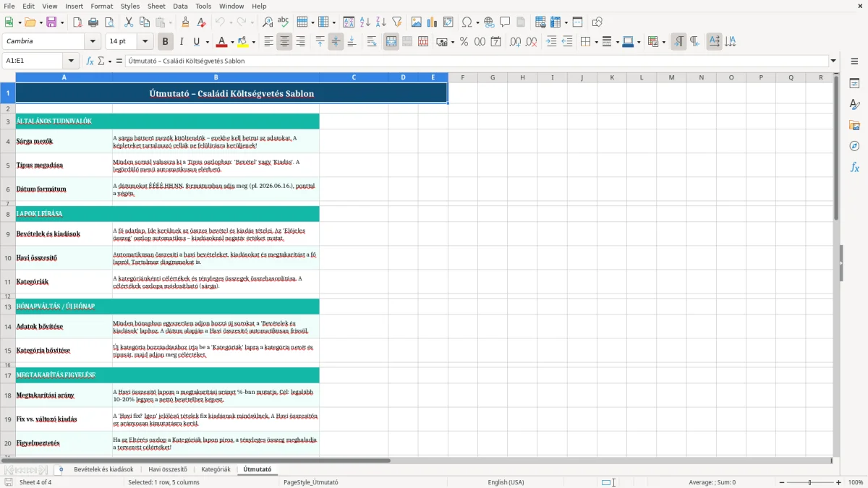This screenshot has width=868, height=488.
Task: Click the Clear Direct Formatting icon
Action: coord(201,22)
